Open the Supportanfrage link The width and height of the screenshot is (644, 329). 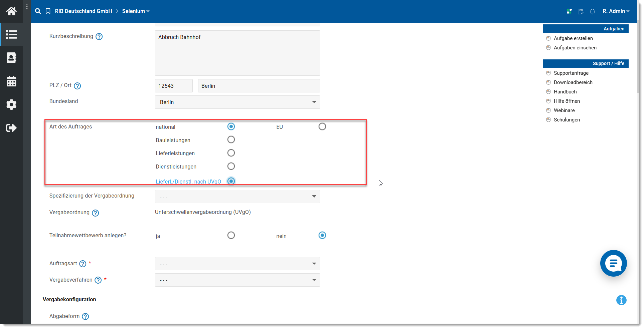click(x=571, y=73)
